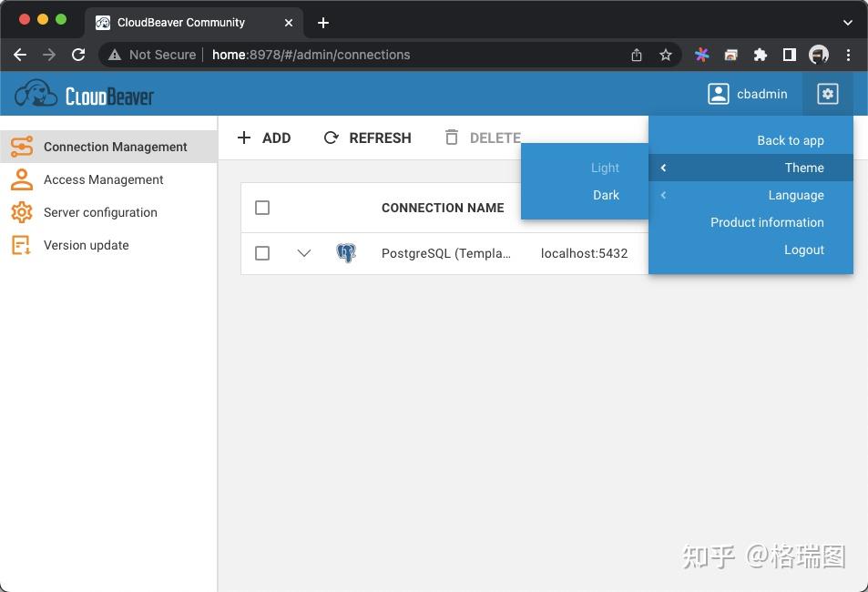Click the REFRESH button

tap(367, 138)
